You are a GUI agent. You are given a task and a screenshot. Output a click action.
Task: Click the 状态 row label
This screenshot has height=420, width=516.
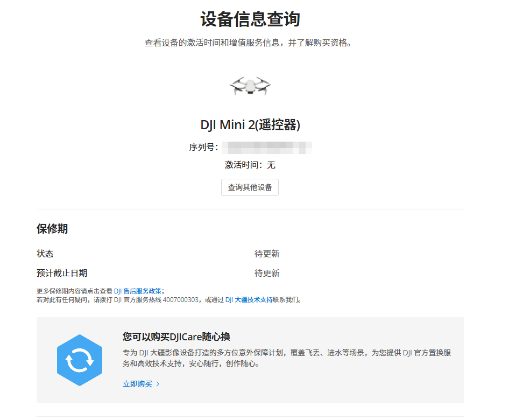click(x=45, y=254)
